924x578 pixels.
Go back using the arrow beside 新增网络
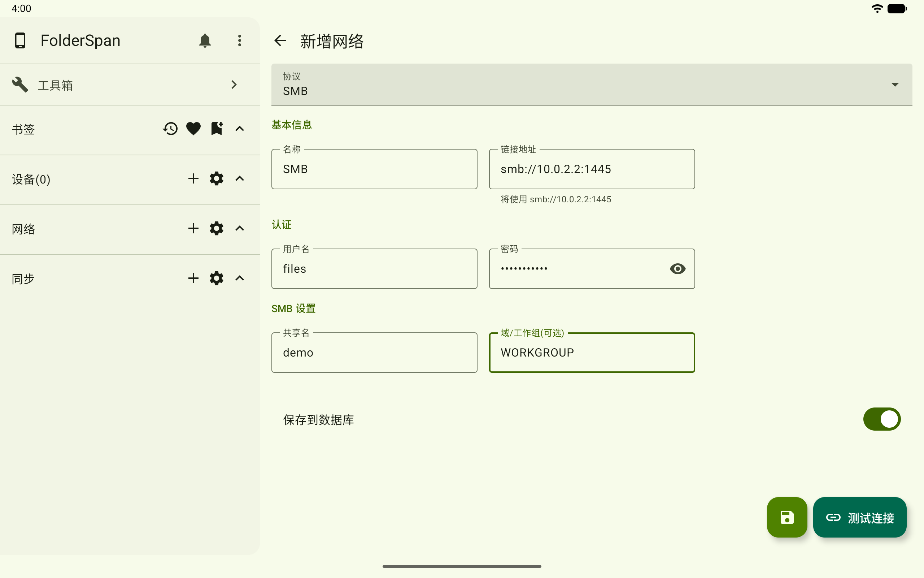[280, 40]
